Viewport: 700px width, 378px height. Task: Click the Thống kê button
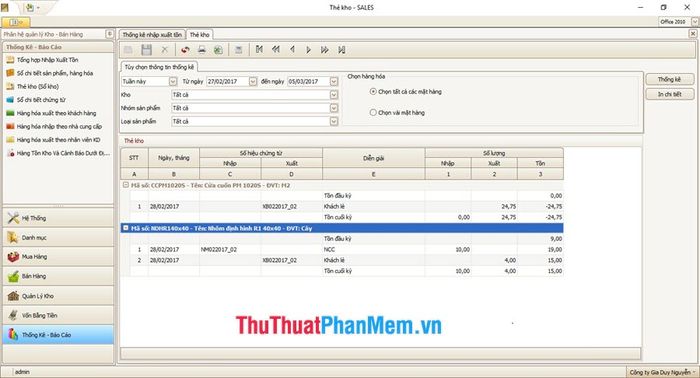pos(669,79)
